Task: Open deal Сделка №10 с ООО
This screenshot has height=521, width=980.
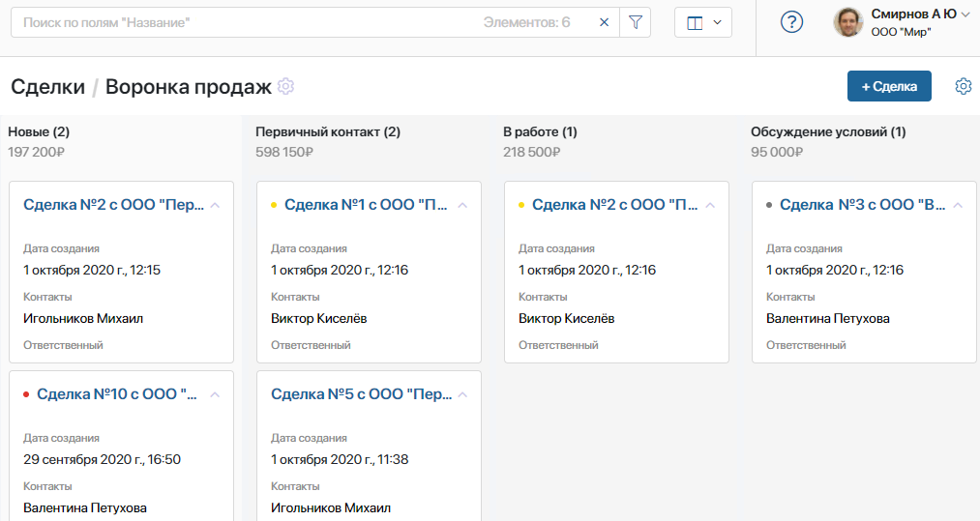Action: (117, 394)
